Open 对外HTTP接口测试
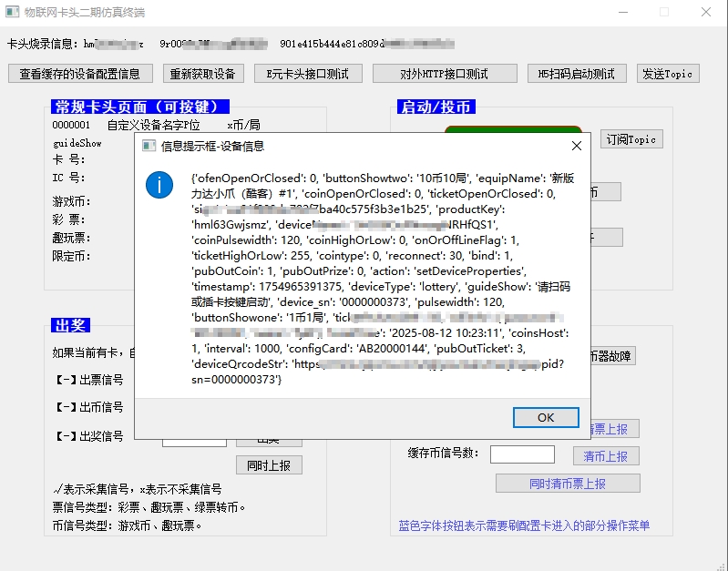This screenshot has width=728, height=571. 445,74
